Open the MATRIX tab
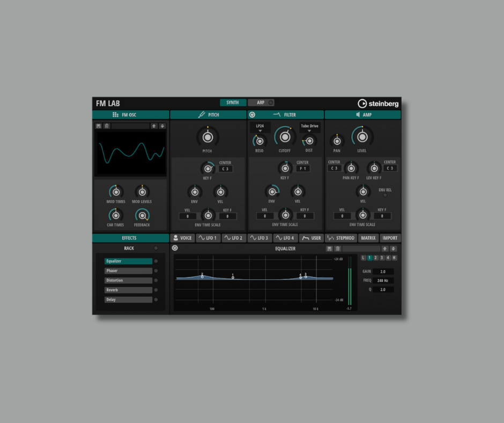Image resolution: width=504 pixels, height=423 pixels. [x=368, y=238]
